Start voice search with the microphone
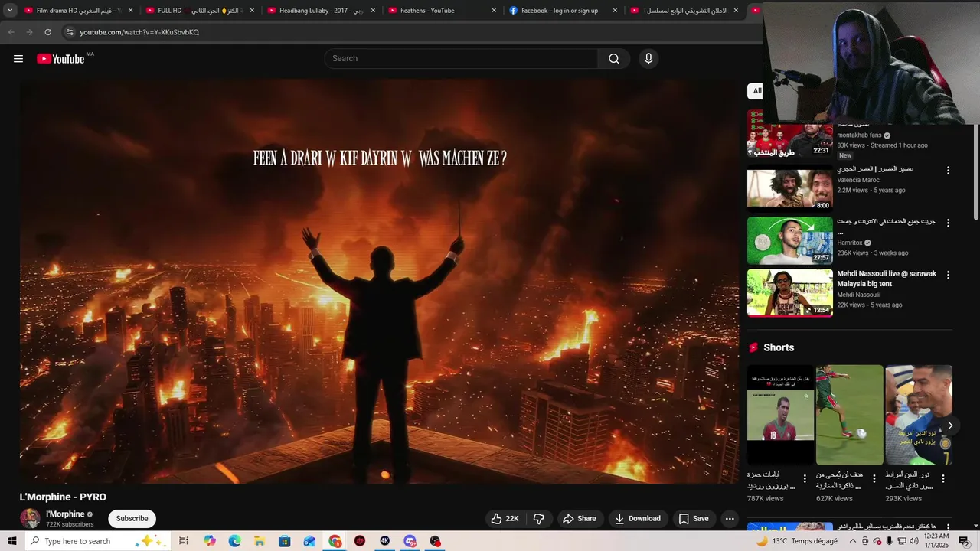This screenshot has width=980, height=551. click(x=648, y=59)
